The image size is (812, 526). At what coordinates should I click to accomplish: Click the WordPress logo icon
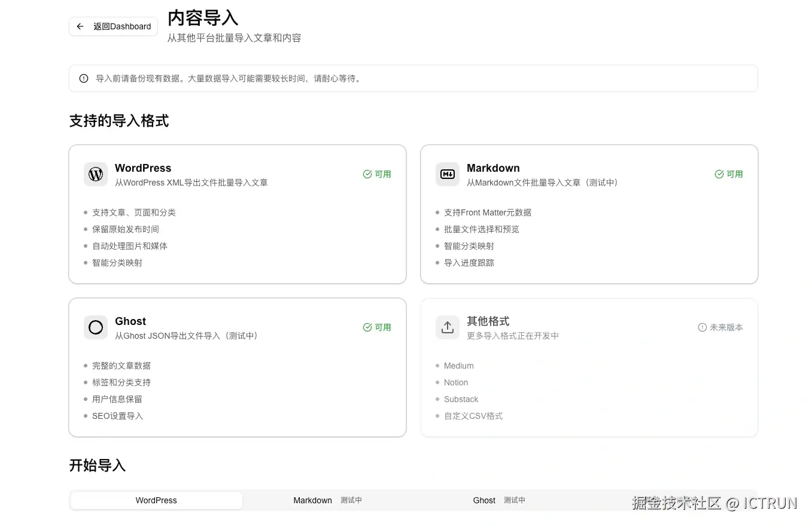pyautogui.click(x=96, y=174)
